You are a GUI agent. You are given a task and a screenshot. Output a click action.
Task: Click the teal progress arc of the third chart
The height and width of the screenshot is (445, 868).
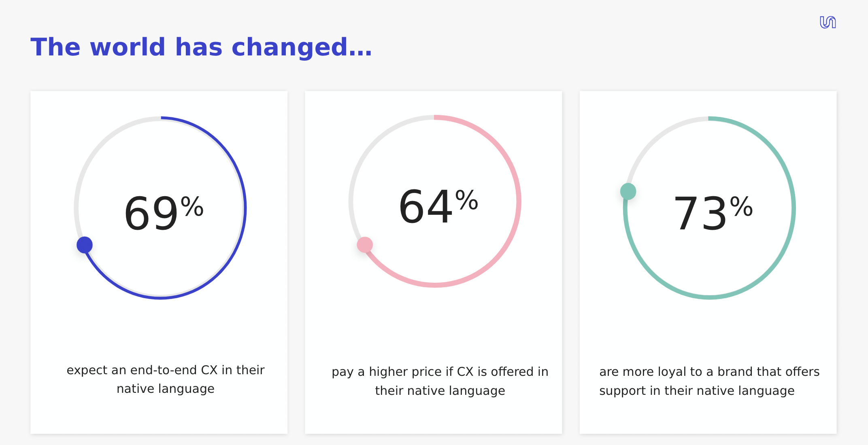click(793, 208)
